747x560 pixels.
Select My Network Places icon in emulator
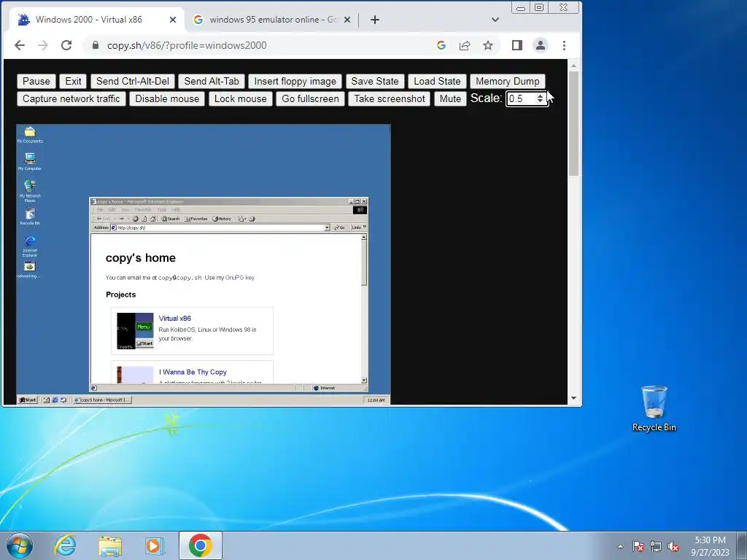click(x=30, y=191)
